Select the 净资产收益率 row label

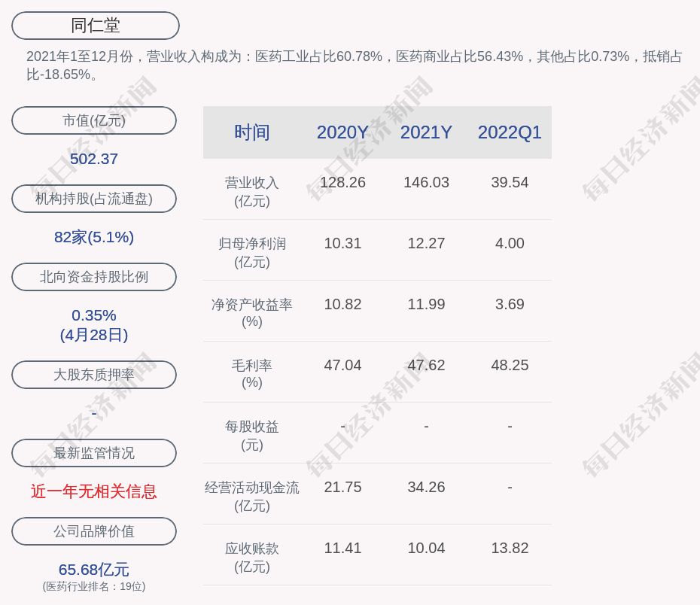click(x=251, y=312)
